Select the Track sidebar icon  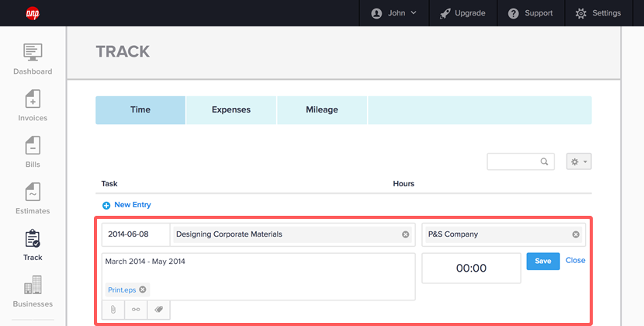(33, 238)
